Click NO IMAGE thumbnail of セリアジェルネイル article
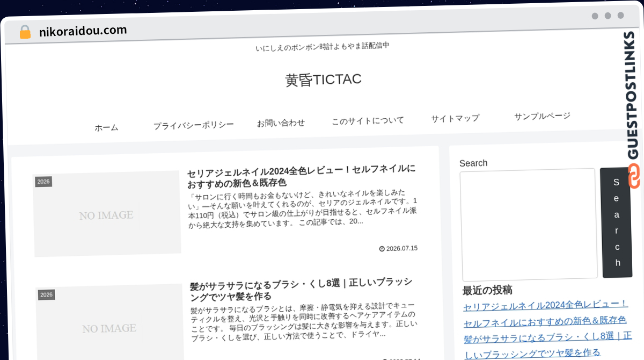 107,214
